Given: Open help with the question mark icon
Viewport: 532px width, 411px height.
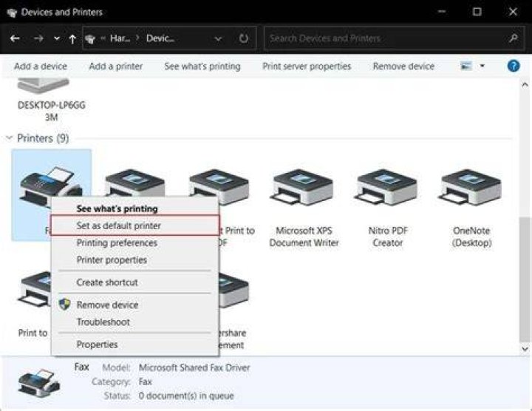Looking at the screenshot, I should (514, 66).
